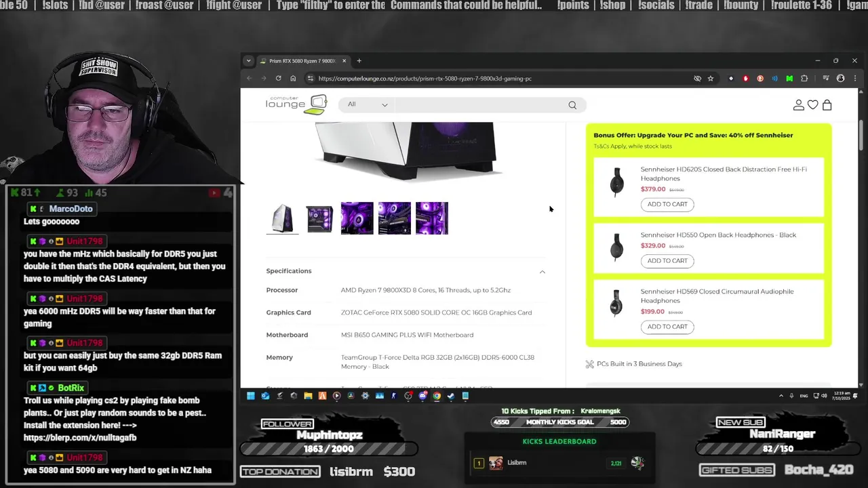Viewport: 868px width, 488px height.
Task: Open the browser home page
Action: tap(293, 79)
